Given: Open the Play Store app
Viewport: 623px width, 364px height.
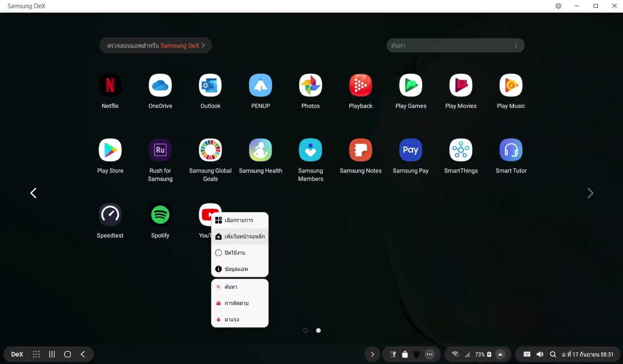Looking at the screenshot, I should point(110,150).
